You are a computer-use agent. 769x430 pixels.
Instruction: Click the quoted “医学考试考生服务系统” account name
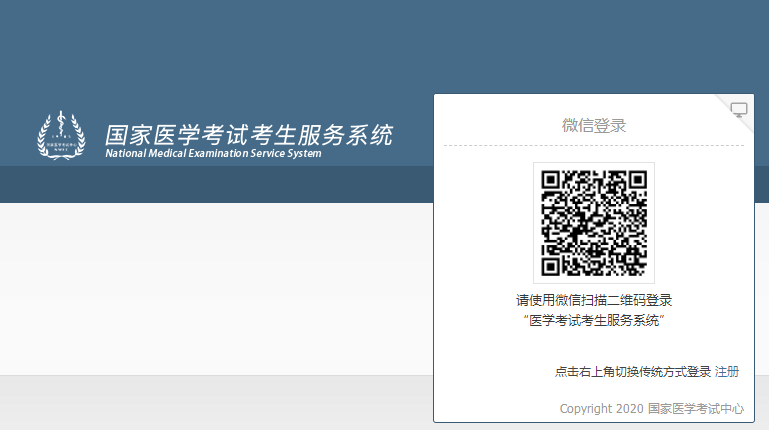pos(593,320)
